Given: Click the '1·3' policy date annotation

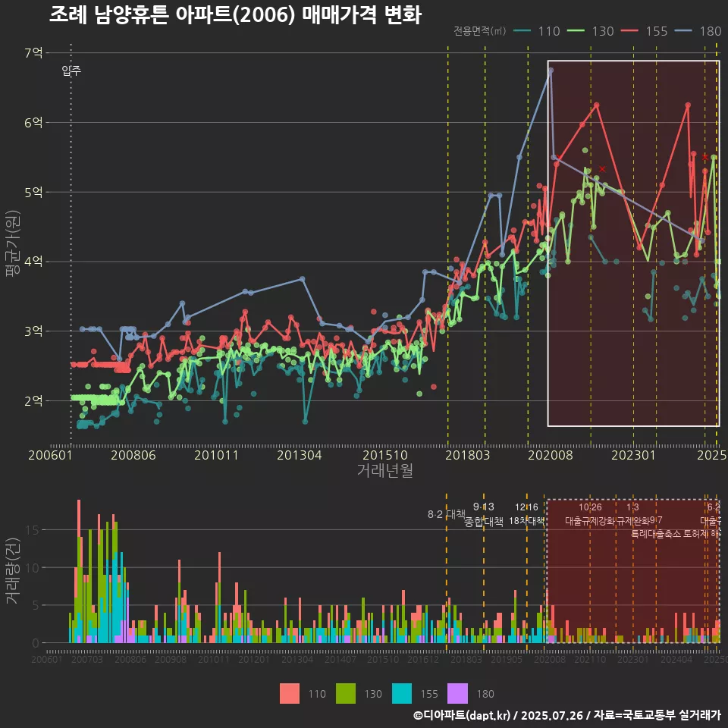Looking at the screenshot, I should tap(632, 507).
